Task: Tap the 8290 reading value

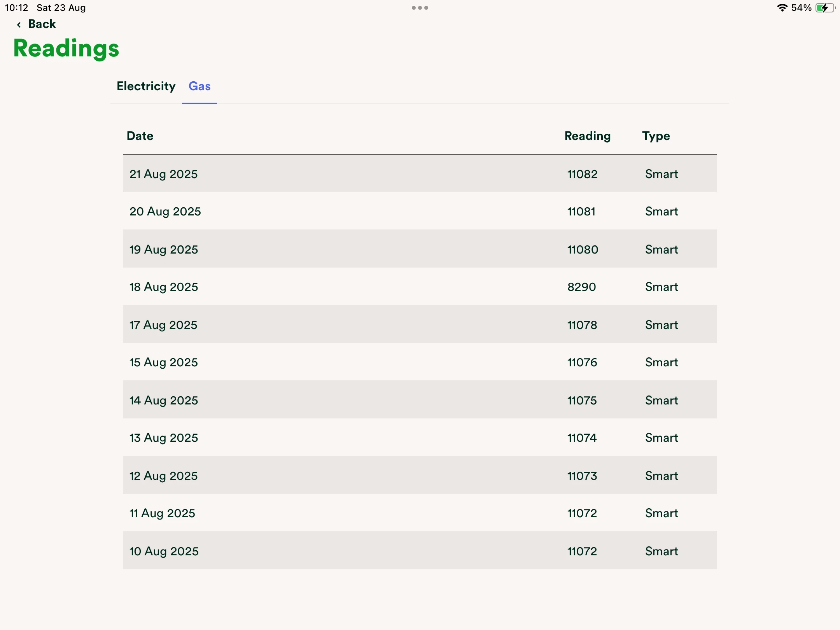Action: pyautogui.click(x=581, y=287)
